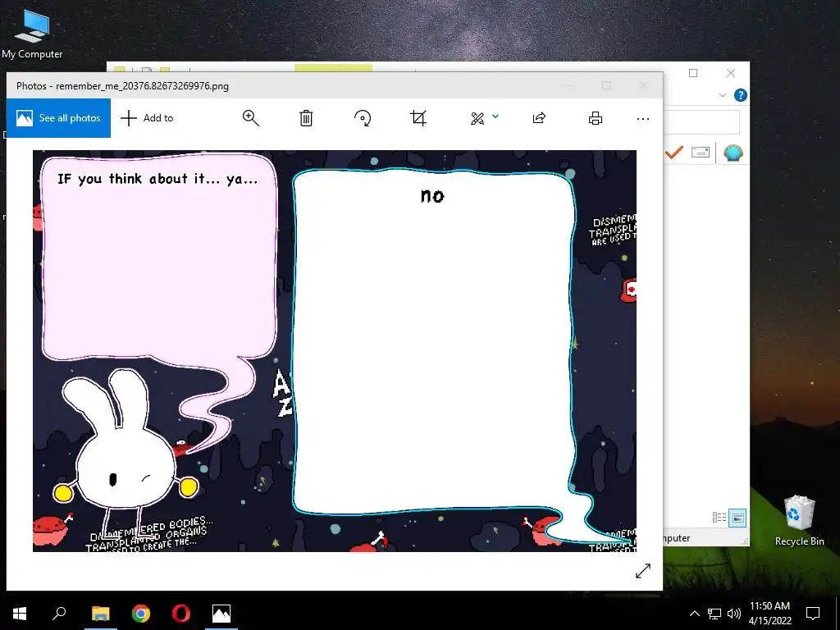Click the orange checkmark icon in File Explorer
This screenshot has height=630, width=840.
coord(674,153)
